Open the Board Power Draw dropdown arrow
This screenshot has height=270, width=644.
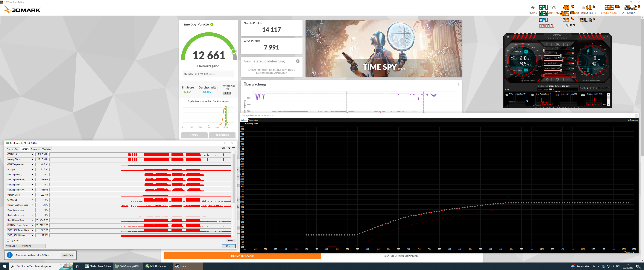point(32,220)
